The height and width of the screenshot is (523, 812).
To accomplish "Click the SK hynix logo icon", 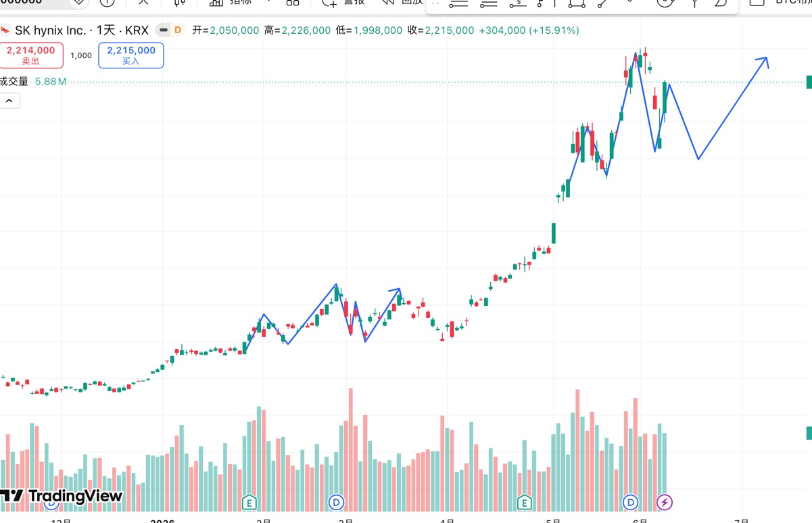I will tap(5, 30).
